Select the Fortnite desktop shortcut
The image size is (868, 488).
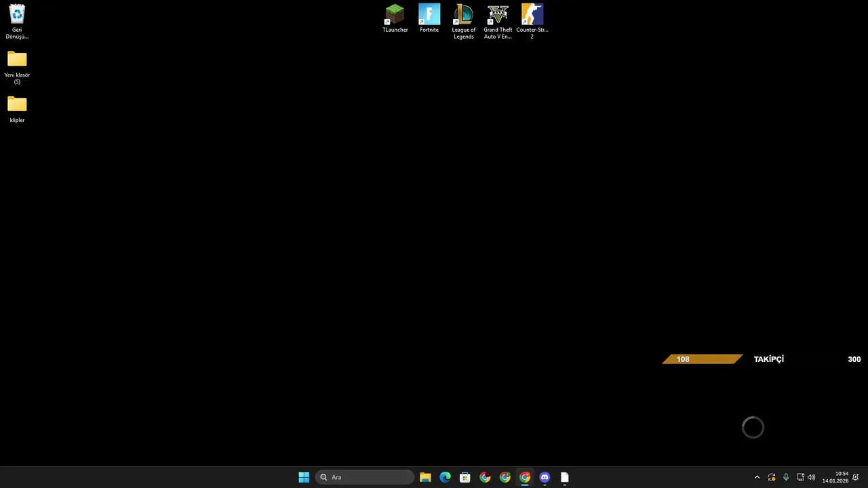click(429, 18)
